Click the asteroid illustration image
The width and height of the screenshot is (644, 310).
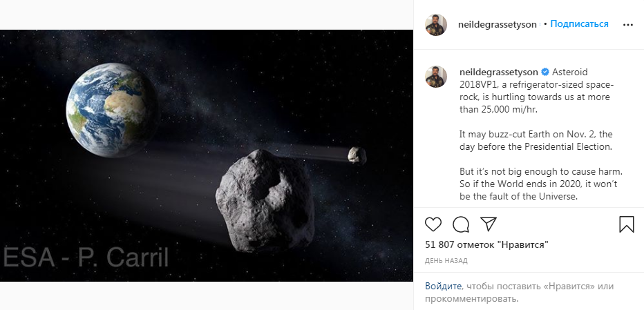pos(207,155)
